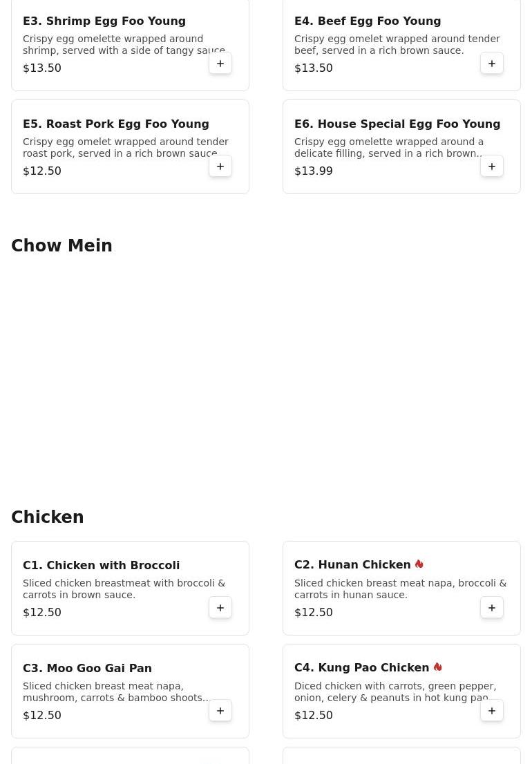This screenshot has height=764, width=532.
Task: Open E6. House Special Egg Foo Young title
Action: pyautogui.click(x=397, y=124)
